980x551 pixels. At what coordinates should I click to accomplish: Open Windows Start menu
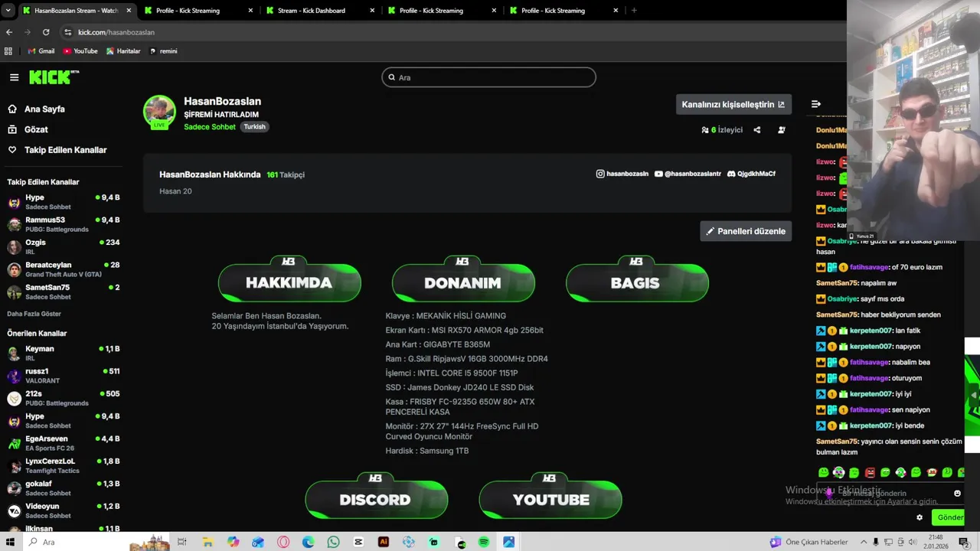(10, 542)
